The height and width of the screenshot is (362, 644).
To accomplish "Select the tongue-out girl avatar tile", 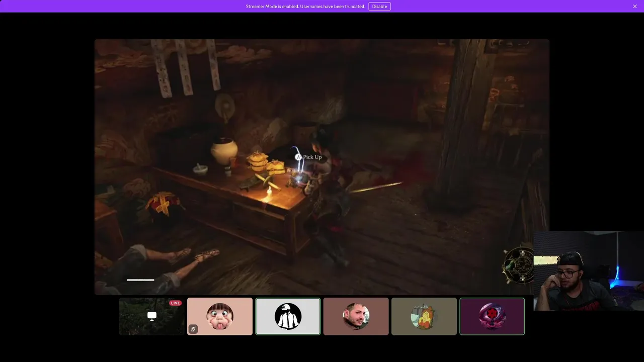I will tap(220, 316).
